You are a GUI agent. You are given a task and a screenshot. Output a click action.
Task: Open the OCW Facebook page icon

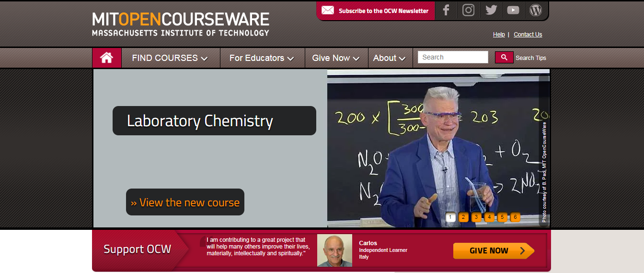click(x=446, y=10)
